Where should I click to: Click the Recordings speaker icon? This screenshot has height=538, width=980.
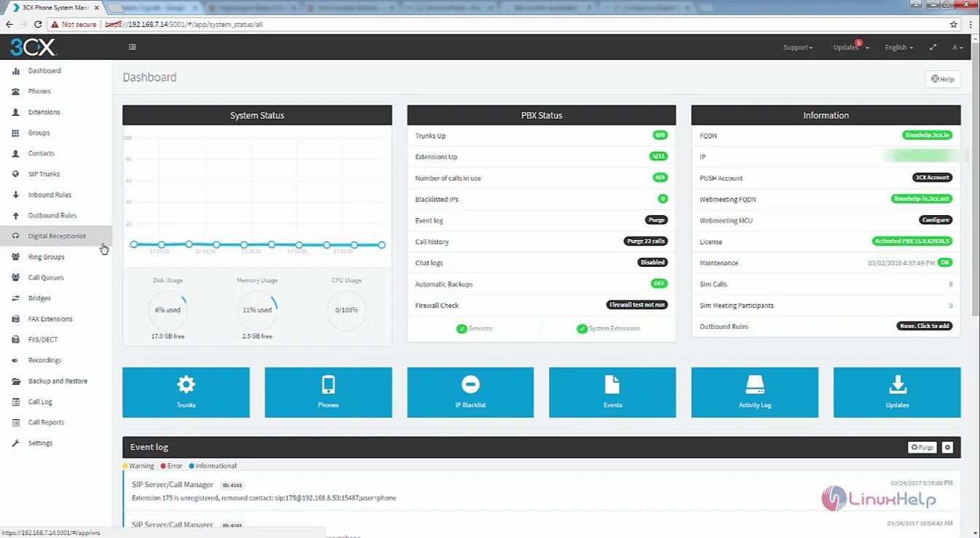tap(15, 360)
